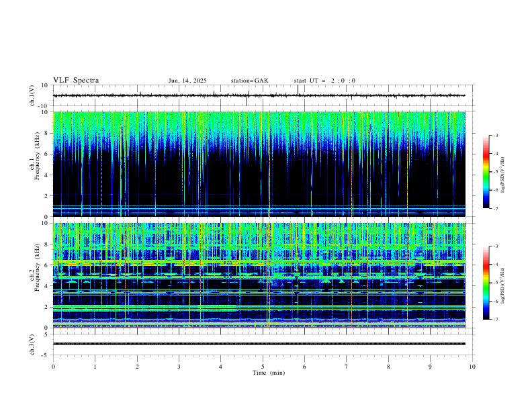
Task: Click the time axis tick label '6'
Action: pyautogui.click(x=304, y=367)
